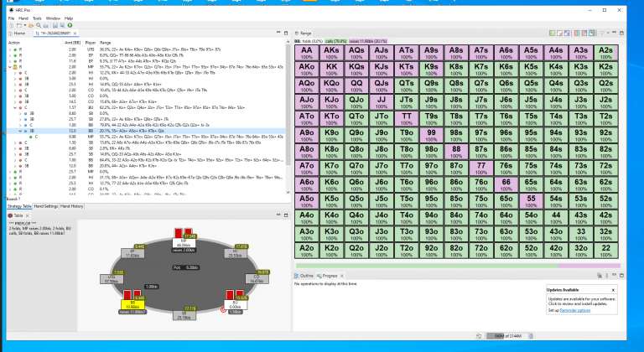This screenshot has width=644, height=352.
Task: Select the blue-white range view icon
Action: click(567, 34)
